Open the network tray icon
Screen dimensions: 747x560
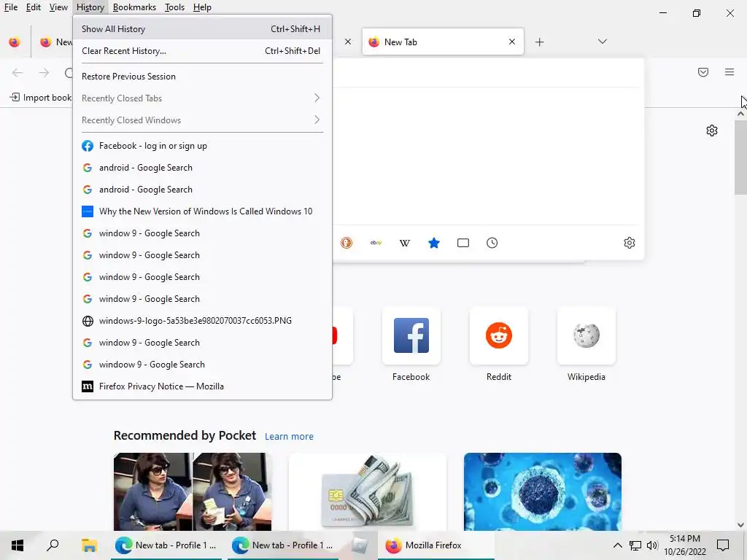635,545
